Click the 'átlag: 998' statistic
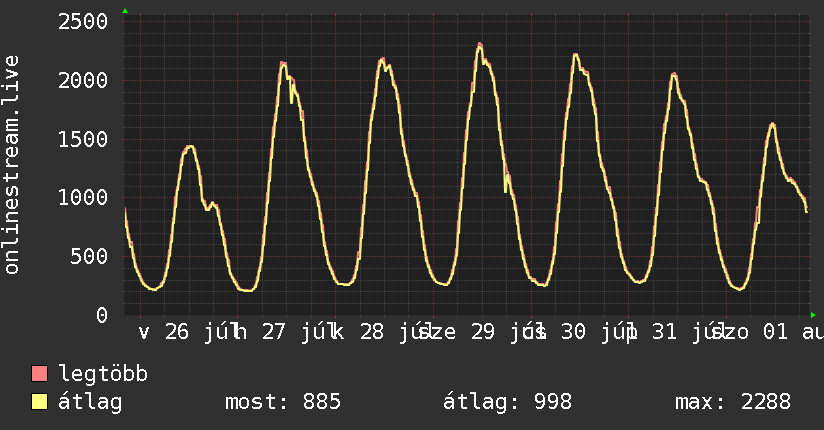The height and width of the screenshot is (430, 824). coord(507,402)
